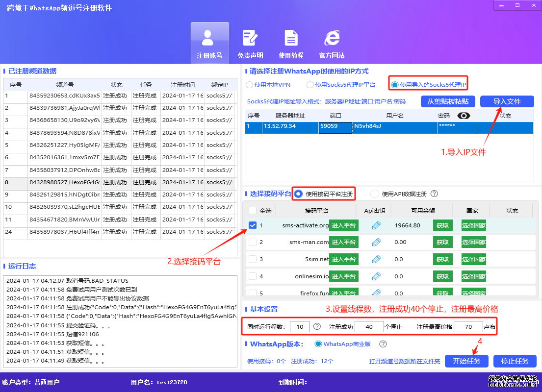Open the 免责声明 disclaimer page
This screenshot has height=392, width=542.
pos(250,43)
